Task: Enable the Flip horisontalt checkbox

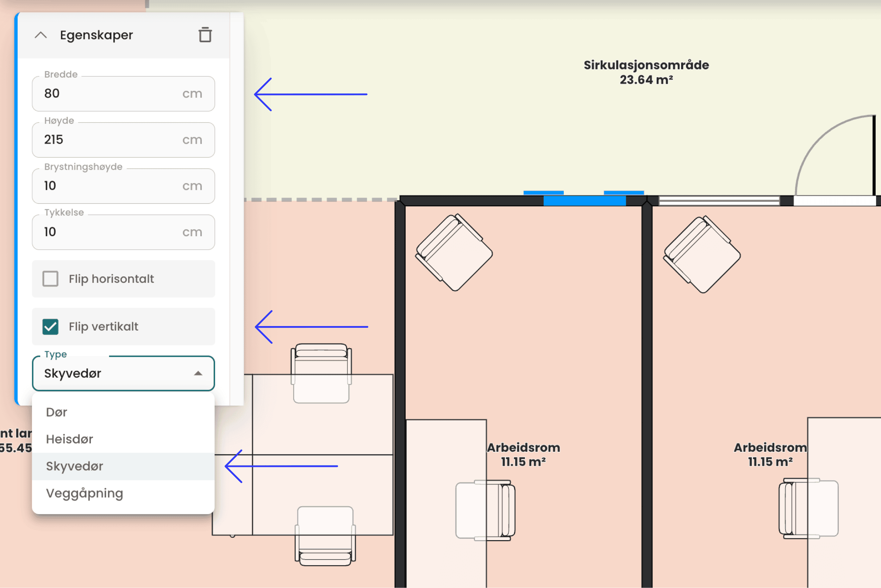Action: click(x=50, y=279)
